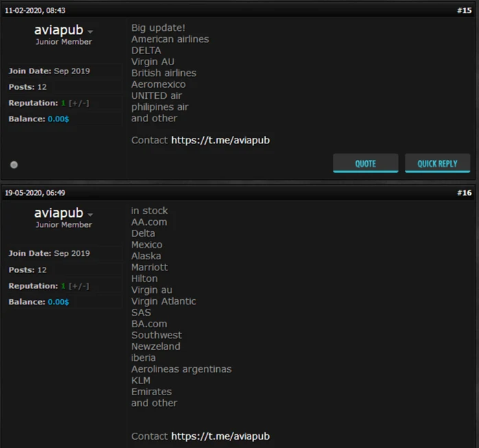Click the 'Virgin Atlantic' line
This screenshot has height=448, width=479.
point(164,301)
